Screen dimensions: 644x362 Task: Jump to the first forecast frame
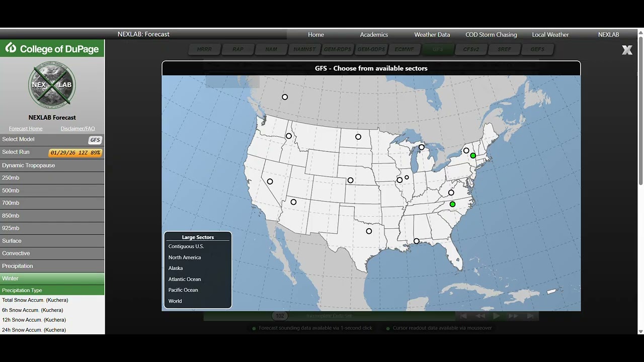click(x=463, y=316)
